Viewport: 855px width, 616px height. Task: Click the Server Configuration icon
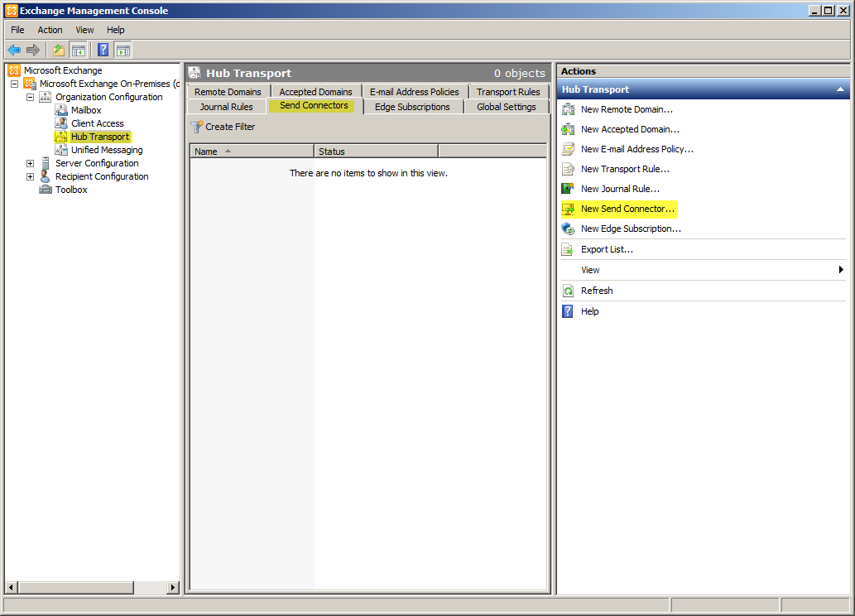pyautogui.click(x=46, y=162)
